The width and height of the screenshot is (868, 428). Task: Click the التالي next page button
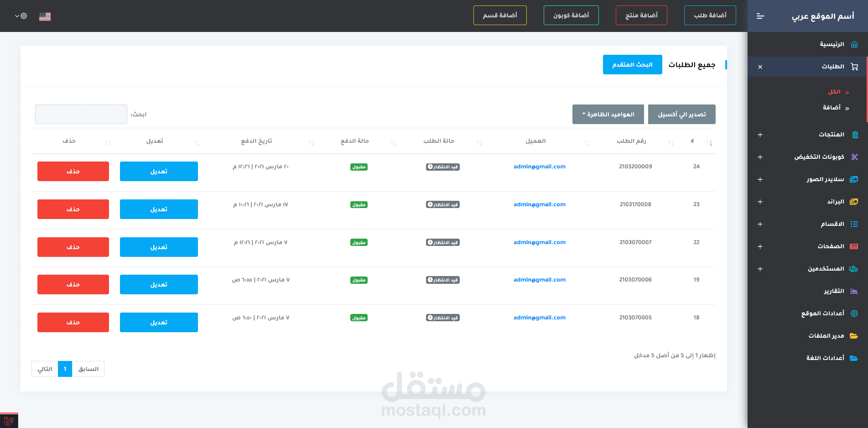pyautogui.click(x=45, y=369)
